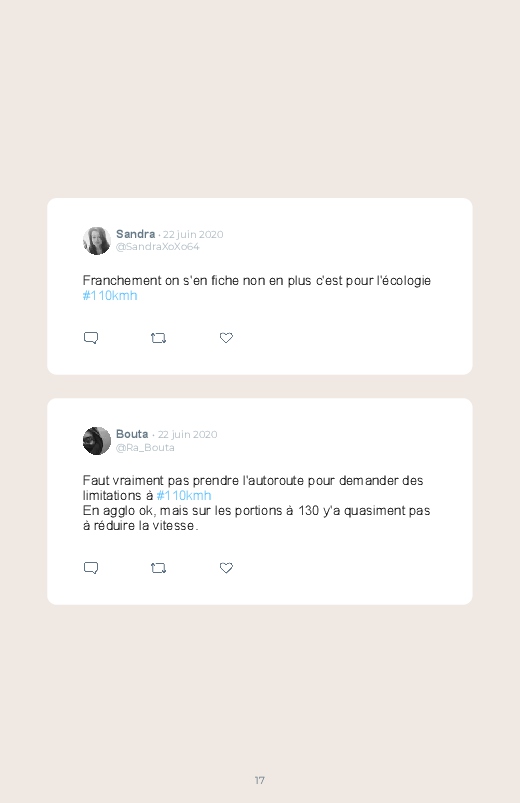Like Sandra's tweet with heart icon
520x803 pixels.
[226, 338]
